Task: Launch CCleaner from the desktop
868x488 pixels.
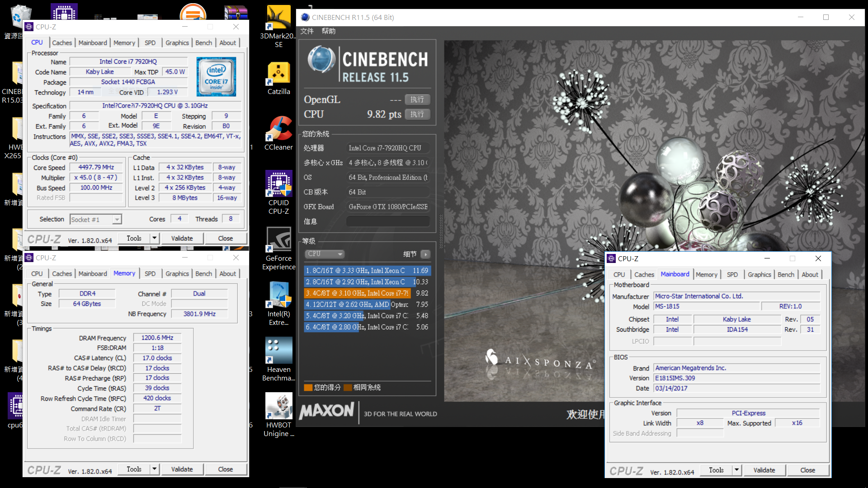Action: (278, 133)
